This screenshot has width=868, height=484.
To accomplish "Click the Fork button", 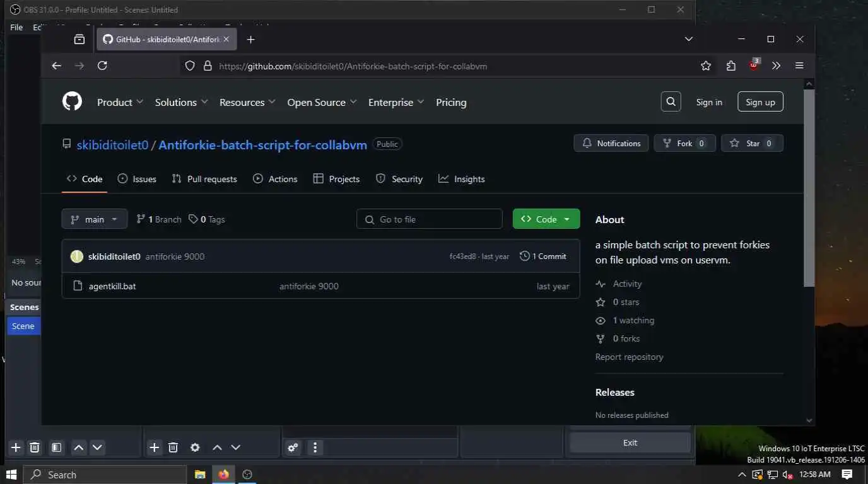I will 684,143.
